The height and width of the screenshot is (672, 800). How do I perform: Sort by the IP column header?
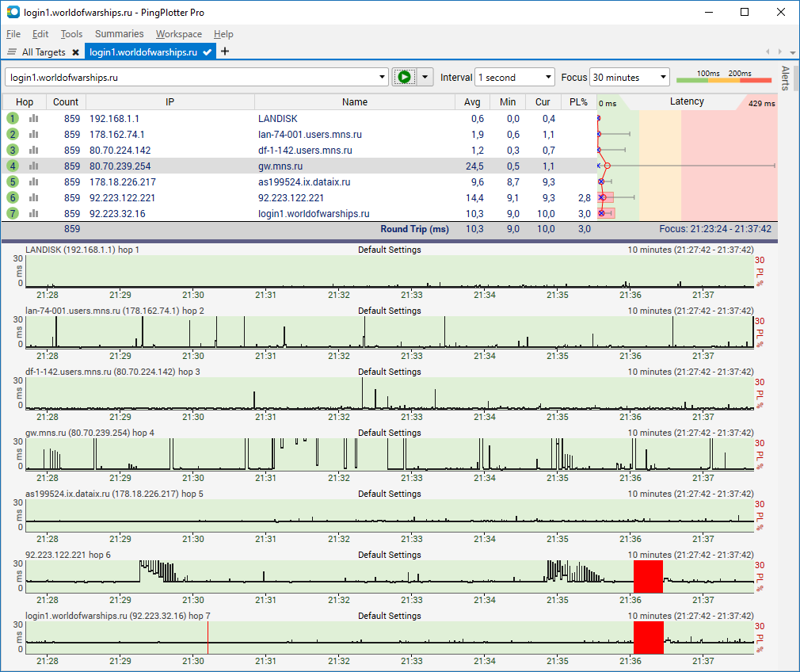170,102
